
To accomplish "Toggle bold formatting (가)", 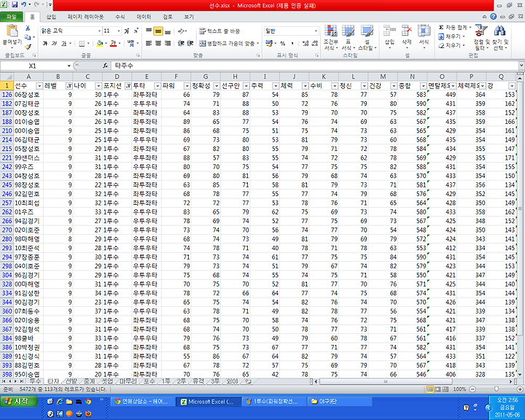I will pyautogui.click(x=45, y=43).
